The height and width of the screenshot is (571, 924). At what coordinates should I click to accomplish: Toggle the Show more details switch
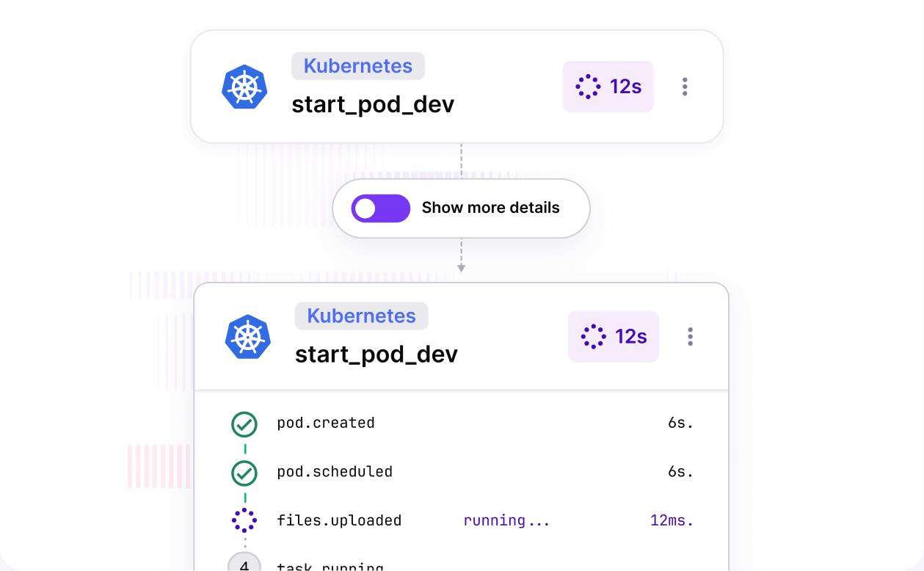point(380,208)
